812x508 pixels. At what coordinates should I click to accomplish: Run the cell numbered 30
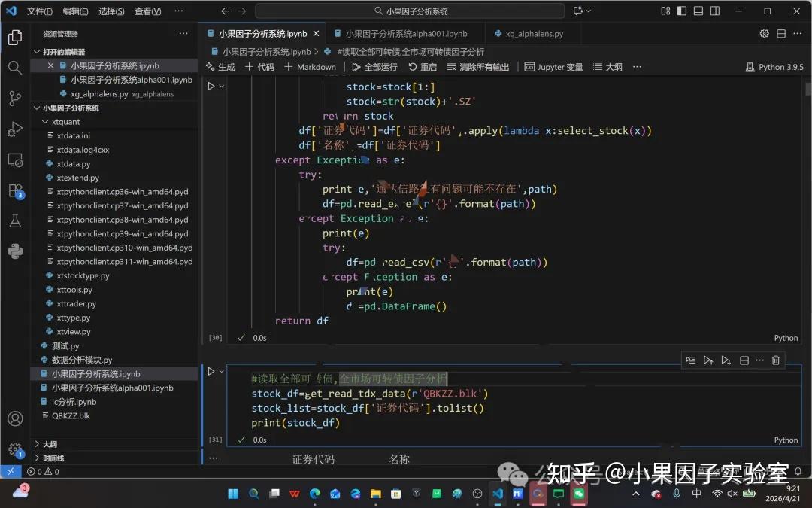(x=211, y=86)
